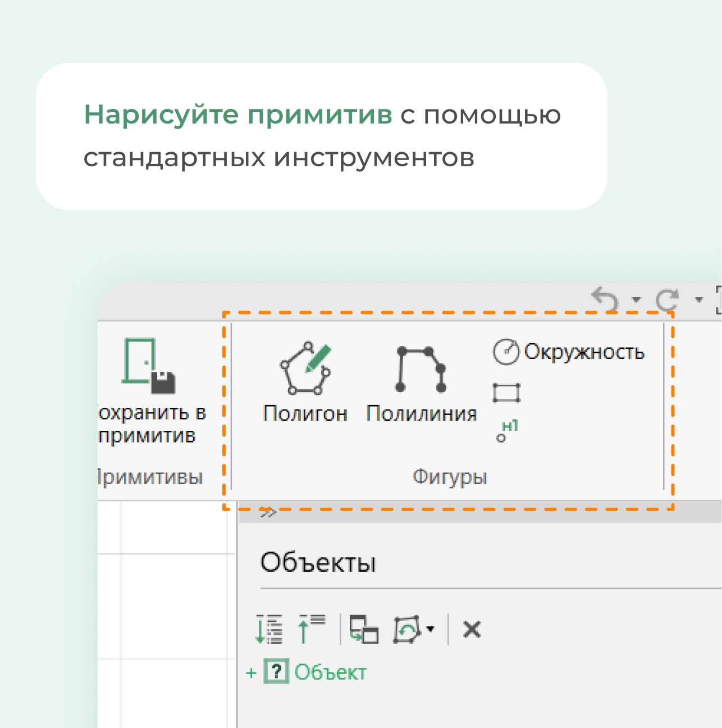Open dropdown arrow next to rotate icon

click(x=430, y=629)
